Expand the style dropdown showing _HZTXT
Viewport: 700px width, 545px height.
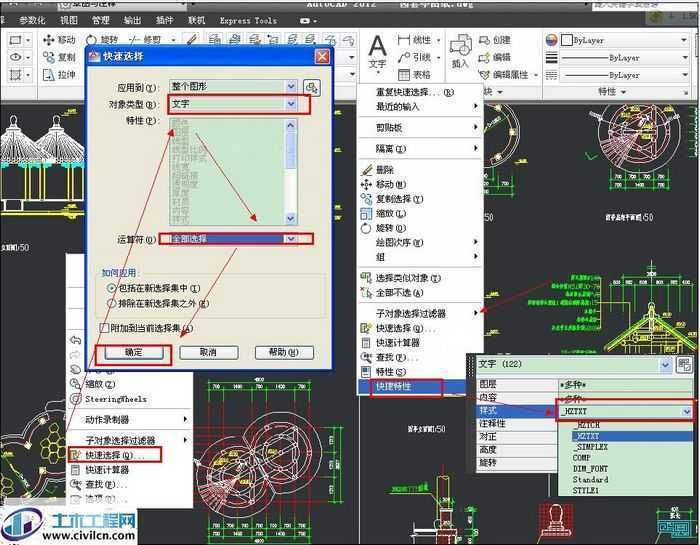pyautogui.click(x=687, y=412)
